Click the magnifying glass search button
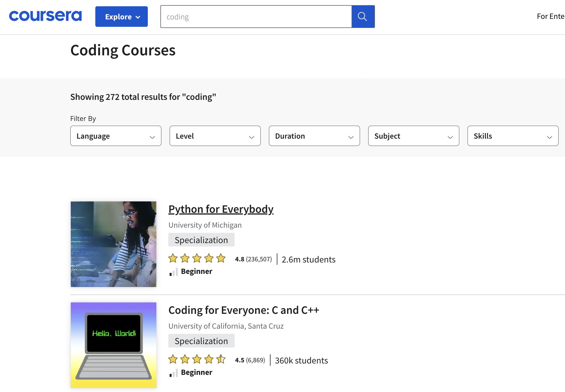The height and width of the screenshot is (392, 565). coord(363,17)
